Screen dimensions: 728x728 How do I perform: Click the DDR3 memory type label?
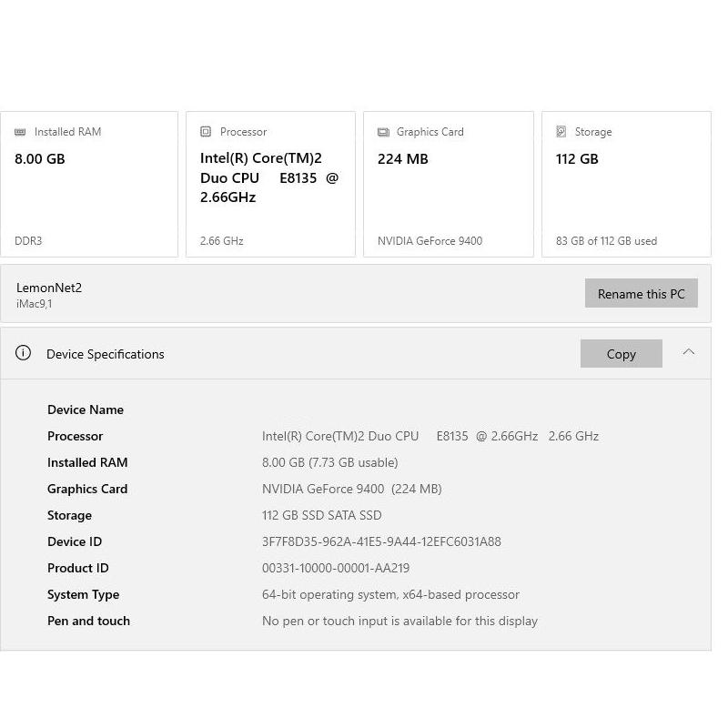pyautogui.click(x=28, y=241)
